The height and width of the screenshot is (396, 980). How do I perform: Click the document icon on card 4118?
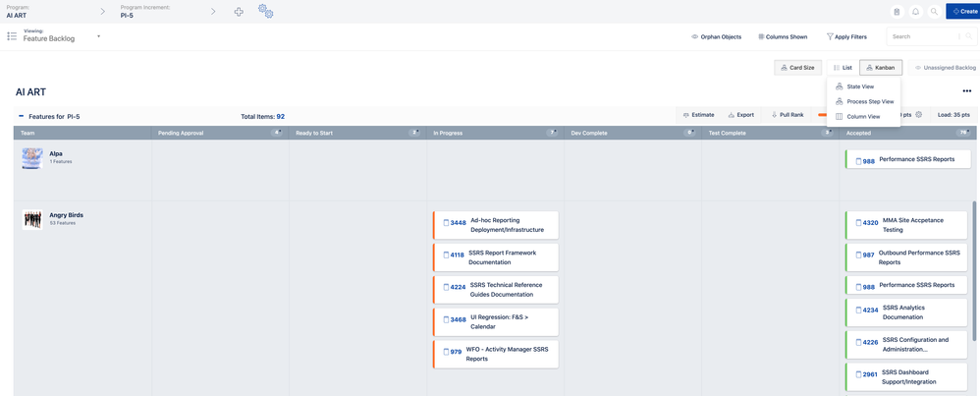(446, 255)
